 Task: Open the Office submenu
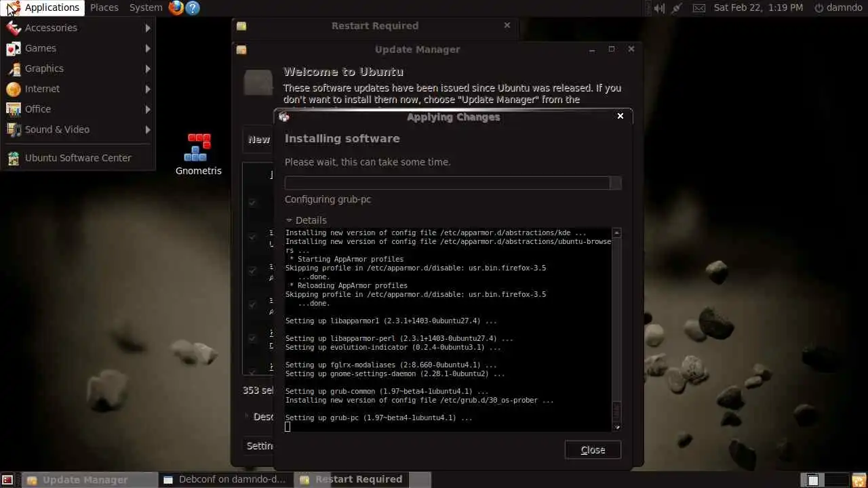[x=78, y=109]
